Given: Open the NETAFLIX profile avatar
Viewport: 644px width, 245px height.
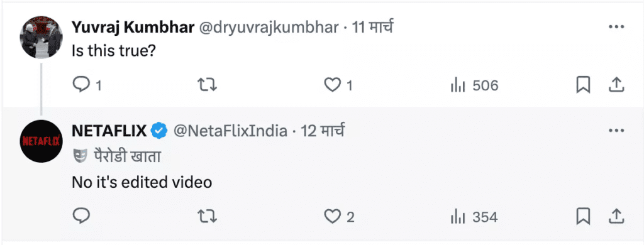Looking at the screenshot, I should coord(41,141).
